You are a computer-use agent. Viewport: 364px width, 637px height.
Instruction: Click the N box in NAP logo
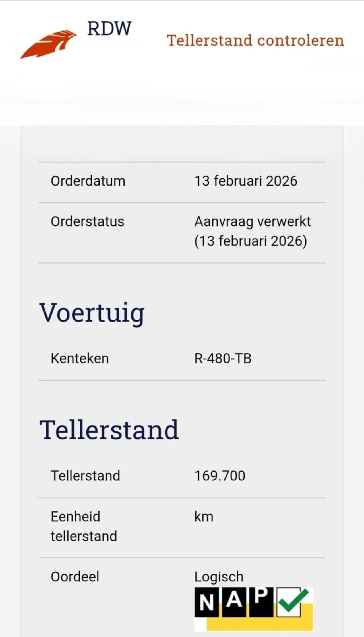pyautogui.click(x=207, y=601)
